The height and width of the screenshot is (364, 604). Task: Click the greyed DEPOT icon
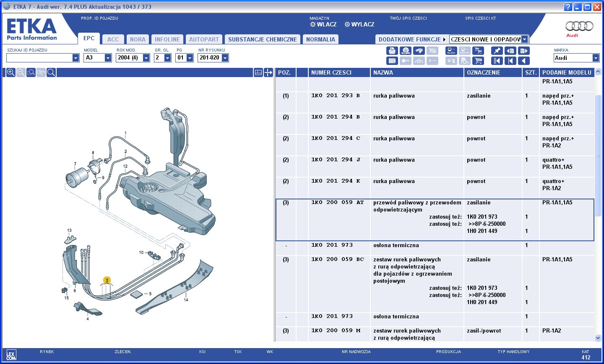465,51
